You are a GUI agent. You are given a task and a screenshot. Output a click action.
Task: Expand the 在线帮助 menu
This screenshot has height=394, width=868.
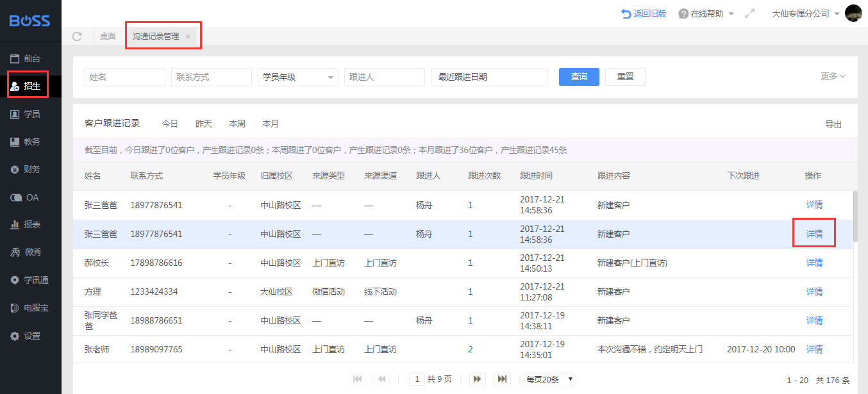[706, 13]
